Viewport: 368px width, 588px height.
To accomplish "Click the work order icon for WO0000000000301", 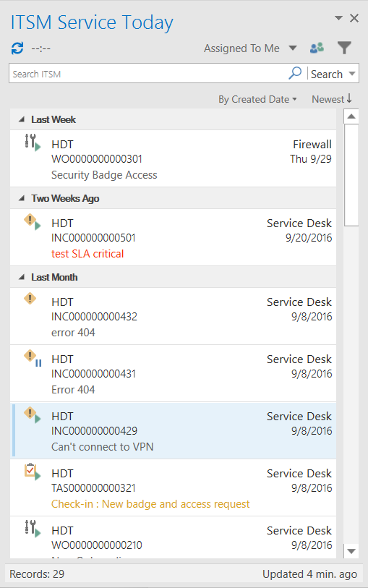I will tap(33, 142).
